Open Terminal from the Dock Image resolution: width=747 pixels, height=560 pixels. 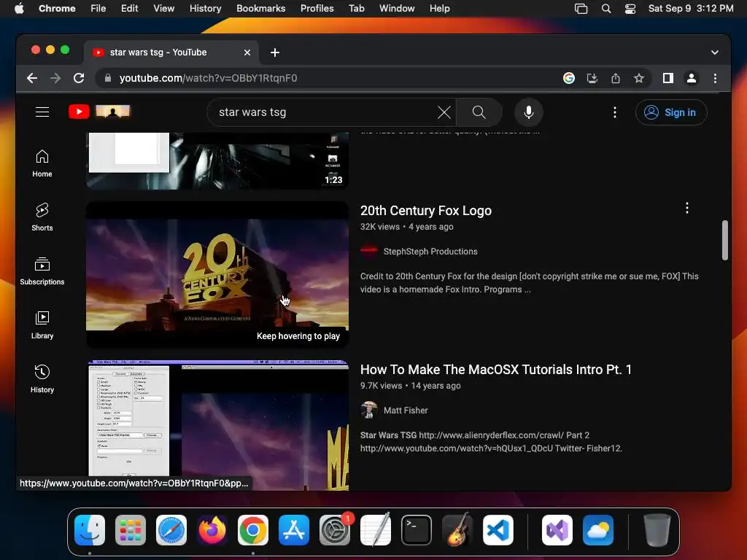tap(417, 530)
